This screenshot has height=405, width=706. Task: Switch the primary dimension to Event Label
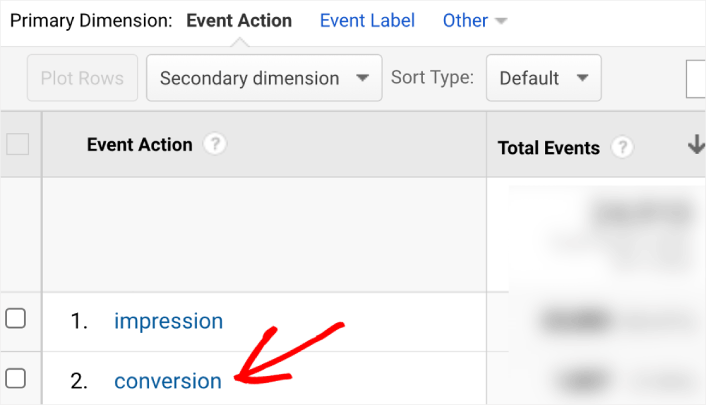coord(367,21)
